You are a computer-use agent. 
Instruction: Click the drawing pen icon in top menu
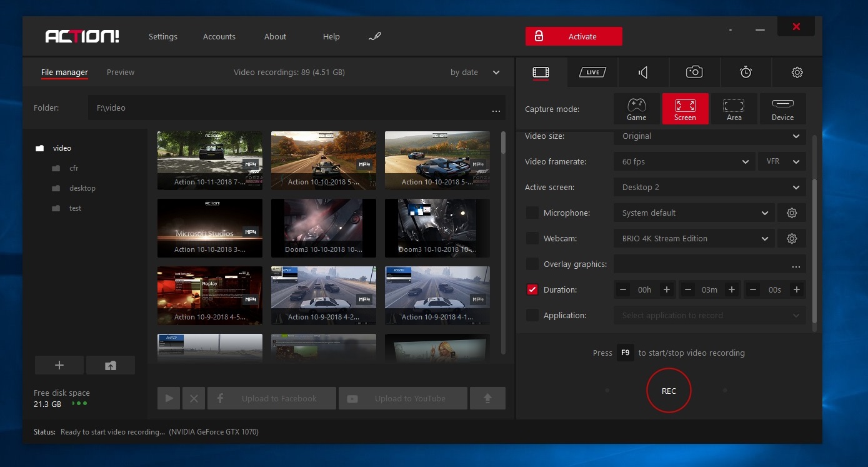pyautogui.click(x=375, y=36)
